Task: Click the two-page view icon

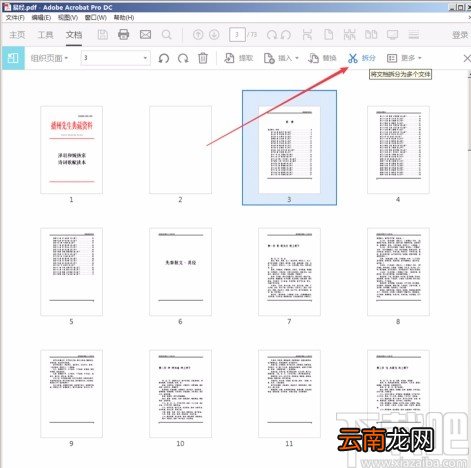Action: tap(371, 34)
